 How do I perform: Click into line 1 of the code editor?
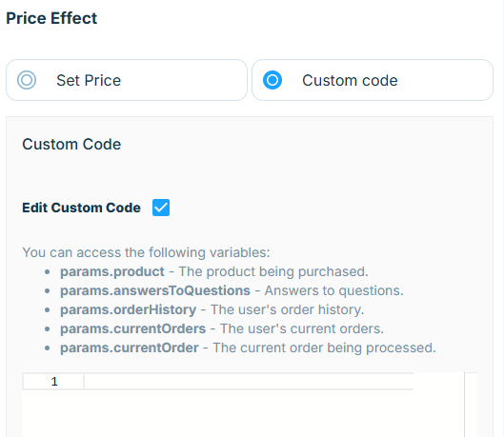(x=249, y=382)
